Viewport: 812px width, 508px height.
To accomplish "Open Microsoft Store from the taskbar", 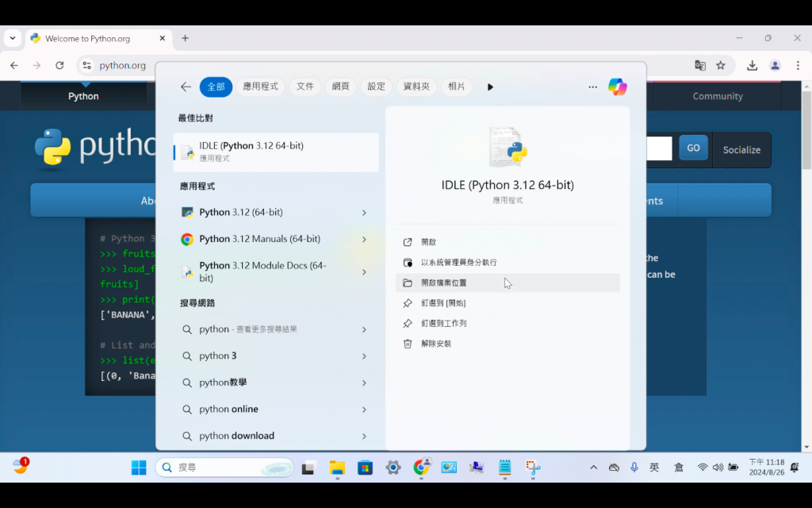I will point(365,467).
